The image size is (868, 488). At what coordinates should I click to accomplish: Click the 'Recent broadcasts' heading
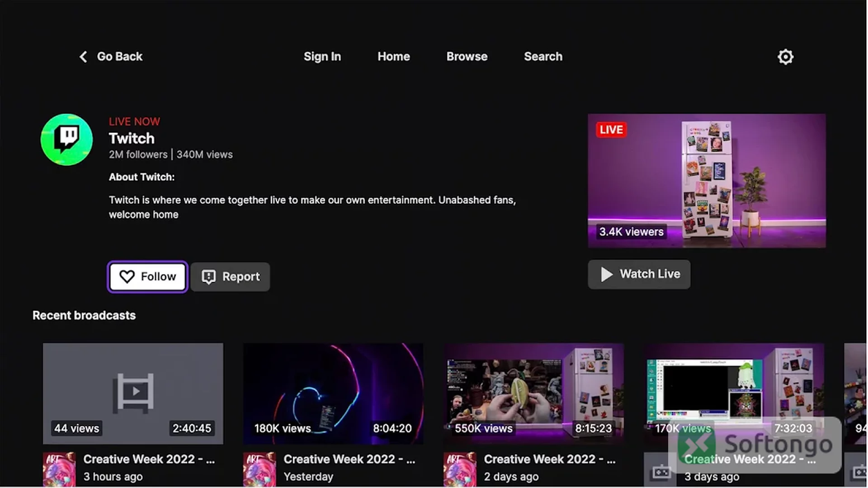point(84,315)
